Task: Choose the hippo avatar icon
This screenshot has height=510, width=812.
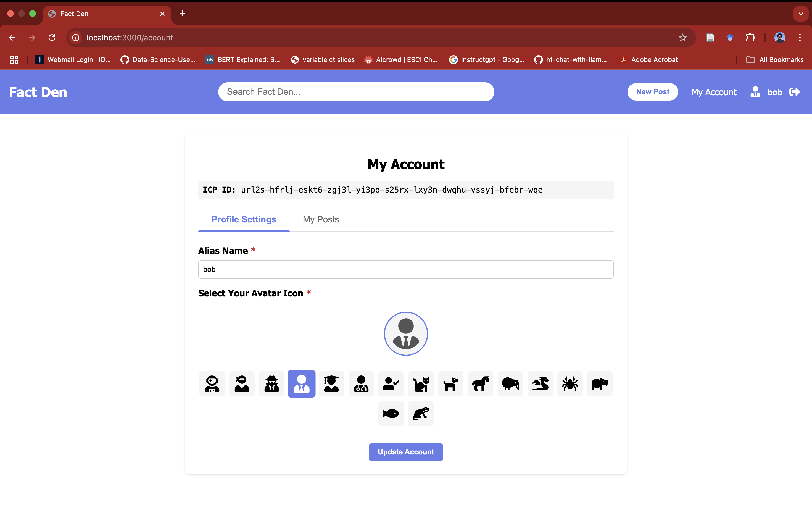Action: (599, 383)
